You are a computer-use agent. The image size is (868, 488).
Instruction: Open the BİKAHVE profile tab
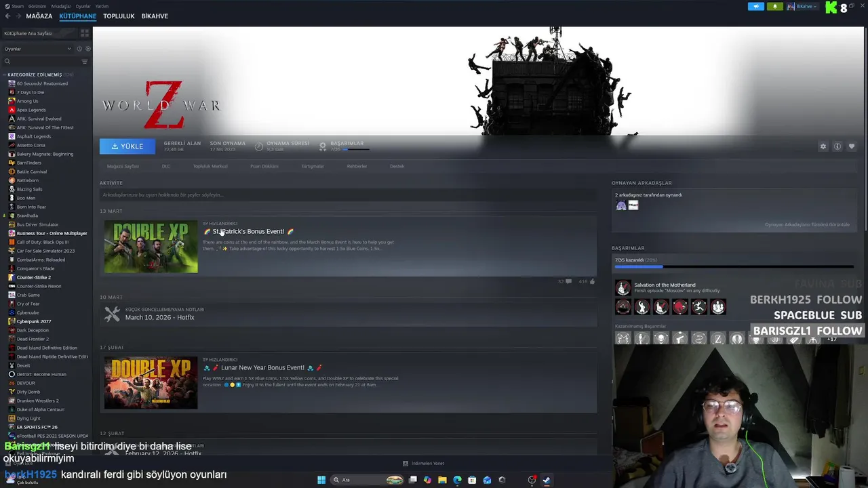pyautogui.click(x=155, y=16)
